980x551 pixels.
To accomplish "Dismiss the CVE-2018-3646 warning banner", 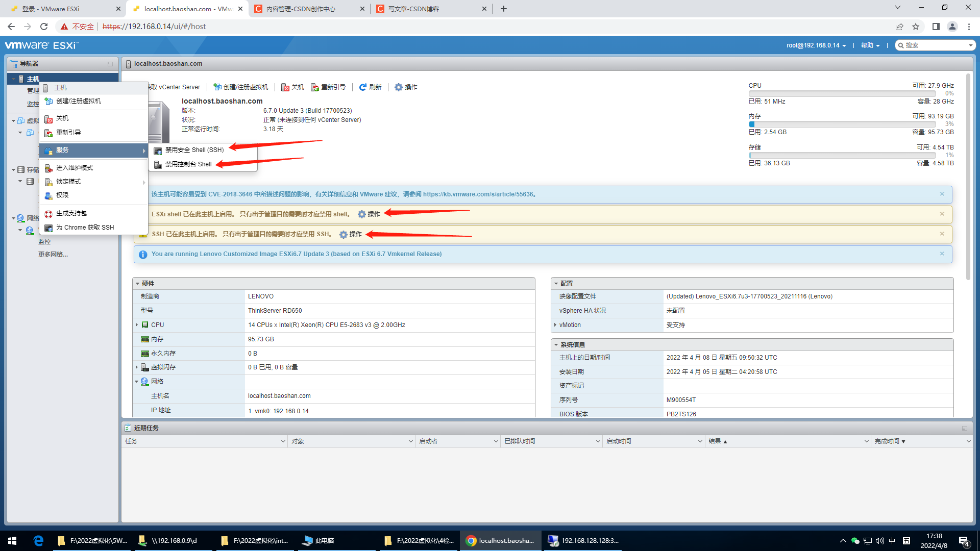I will [942, 194].
